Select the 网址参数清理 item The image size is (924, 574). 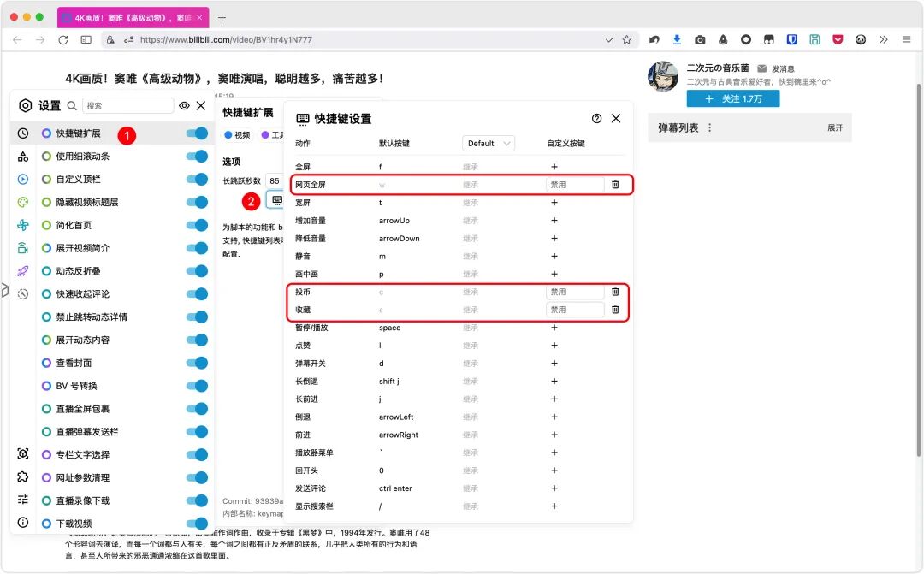(x=82, y=477)
